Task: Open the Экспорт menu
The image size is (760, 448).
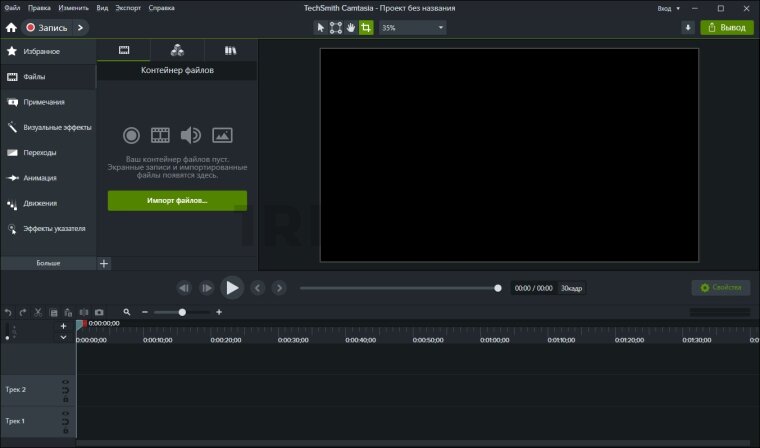Action: (128, 8)
